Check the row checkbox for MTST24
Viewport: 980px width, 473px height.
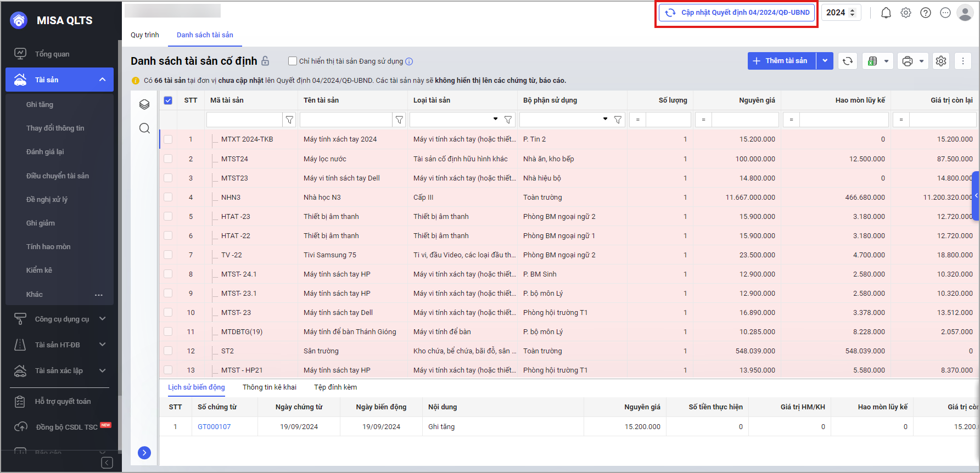pyautogui.click(x=168, y=159)
